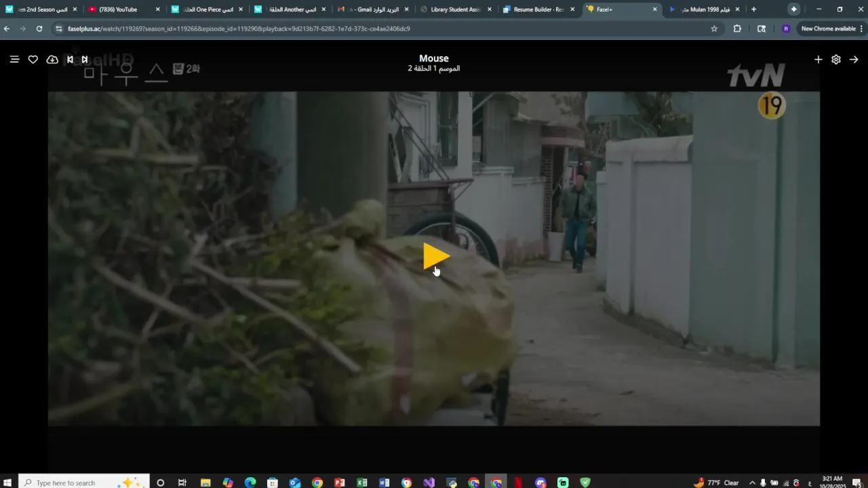868x488 pixels.
Task: Skip to previous episode icon
Action: point(70,60)
